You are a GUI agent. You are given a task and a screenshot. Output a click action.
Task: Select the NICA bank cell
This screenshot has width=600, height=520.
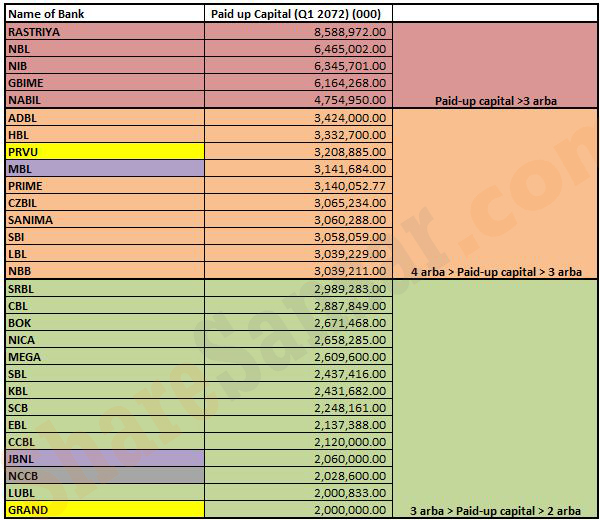coord(105,340)
